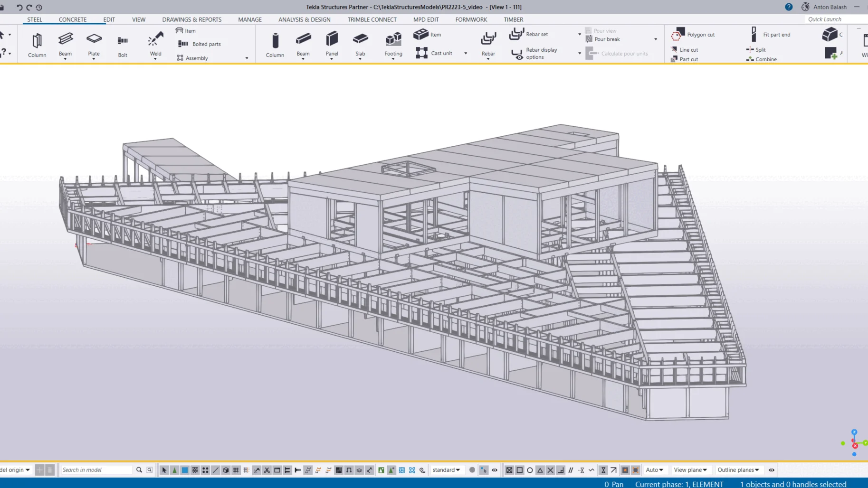Toggle the triangle snap switch in the snapping toolbar
The width and height of the screenshot is (868, 488).
tap(540, 470)
